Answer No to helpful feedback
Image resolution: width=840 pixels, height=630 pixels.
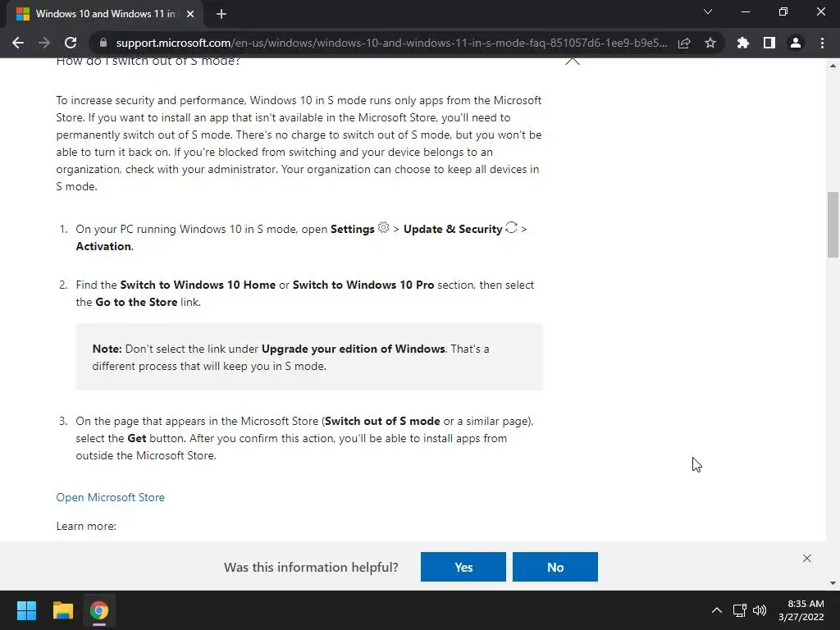[555, 567]
